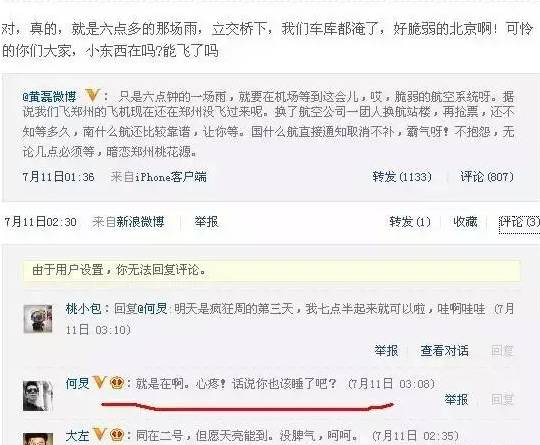Image resolution: width=540 pixels, height=445 pixels.
Task: Click 转发(1) on the main post
Action: (410, 221)
